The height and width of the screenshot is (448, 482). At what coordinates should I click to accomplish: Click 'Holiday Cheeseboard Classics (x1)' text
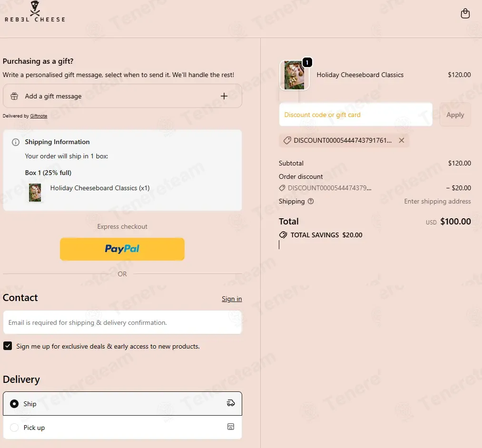pos(100,188)
